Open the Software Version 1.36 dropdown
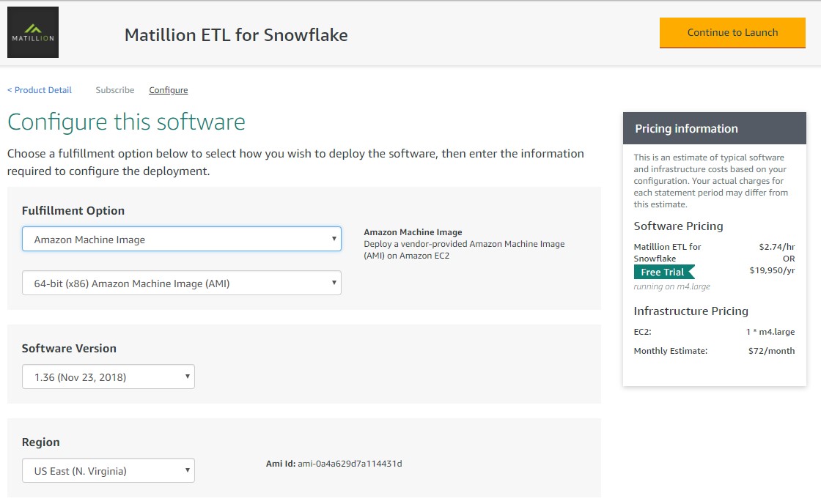The image size is (821, 504). click(108, 377)
